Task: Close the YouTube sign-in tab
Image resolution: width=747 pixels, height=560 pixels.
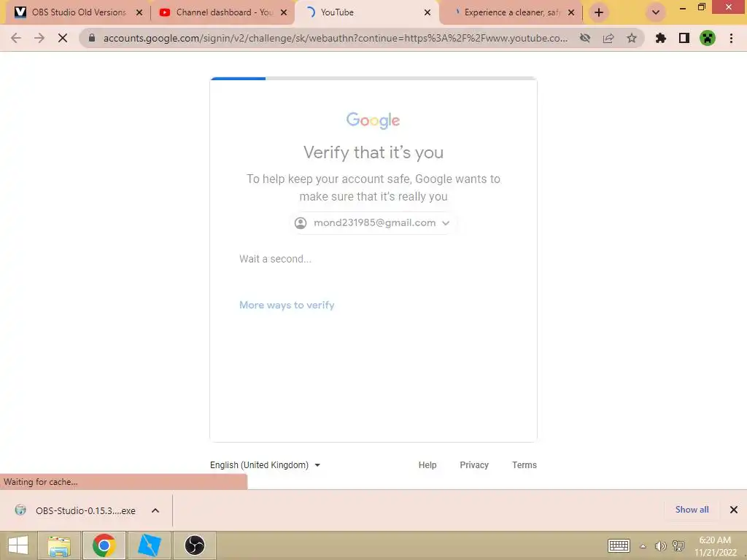Action: coord(427,12)
